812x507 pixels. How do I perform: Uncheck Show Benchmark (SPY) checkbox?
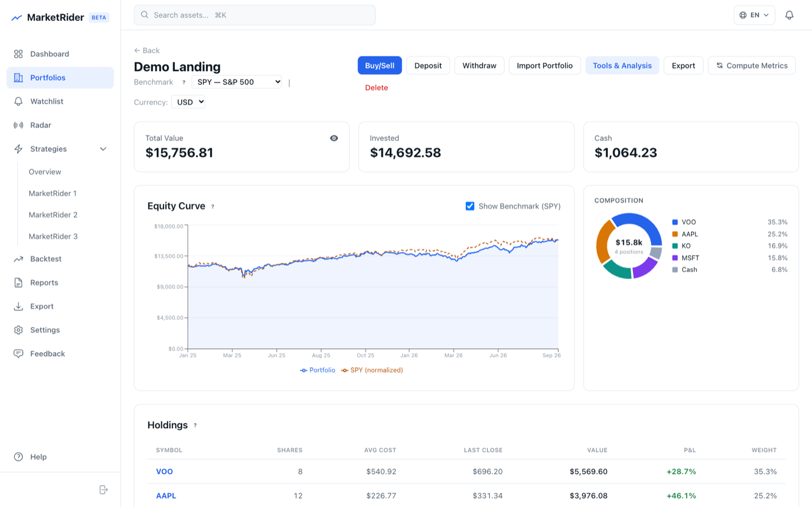point(470,206)
